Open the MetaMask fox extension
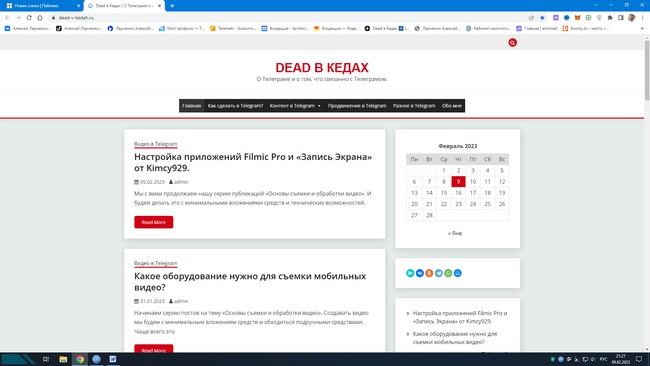This screenshot has width=650, height=366. (577, 17)
